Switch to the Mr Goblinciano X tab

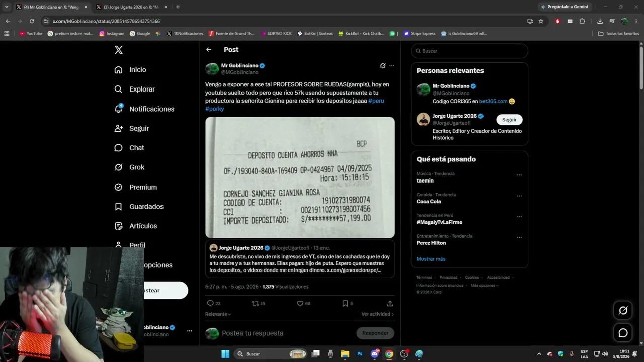click(x=52, y=7)
